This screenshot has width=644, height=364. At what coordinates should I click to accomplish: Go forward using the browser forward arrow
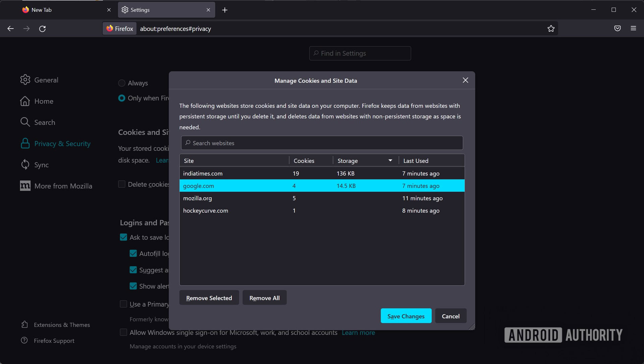26,29
